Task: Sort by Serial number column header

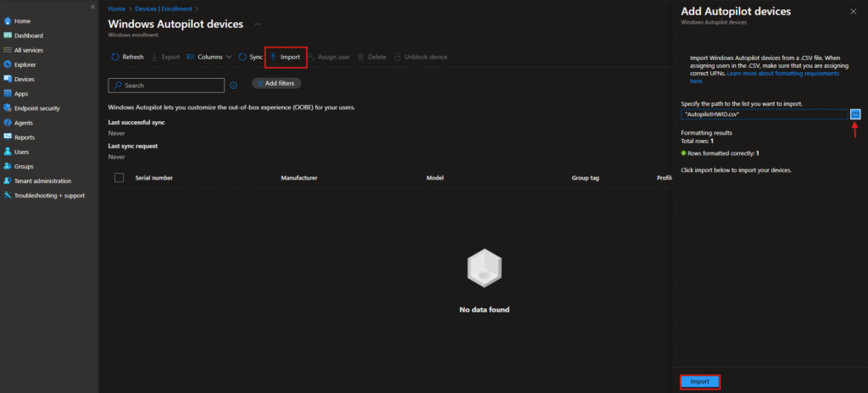Action: [x=153, y=178]
